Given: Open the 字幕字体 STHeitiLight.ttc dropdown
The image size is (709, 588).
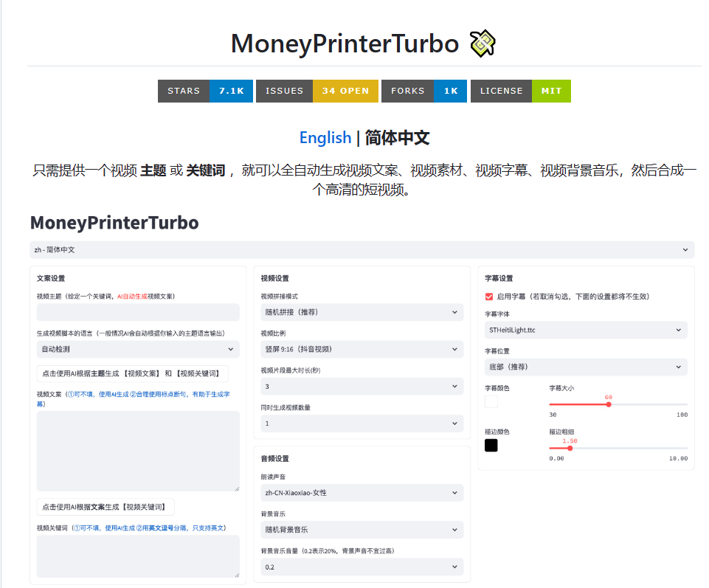Looking at the screenshot, I should click(x=586, y=331).
